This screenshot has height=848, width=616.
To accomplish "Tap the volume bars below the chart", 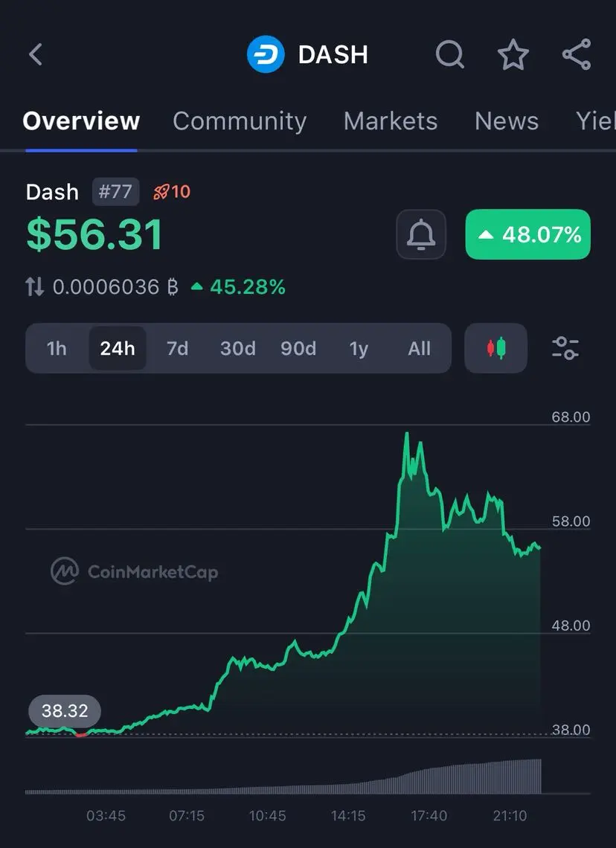I will (x=283, y=777).
